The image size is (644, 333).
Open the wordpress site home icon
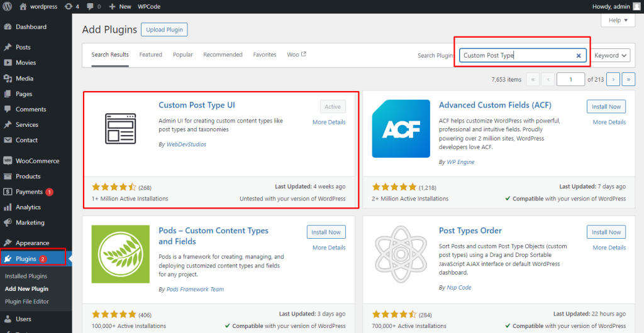tap(23, 6)
